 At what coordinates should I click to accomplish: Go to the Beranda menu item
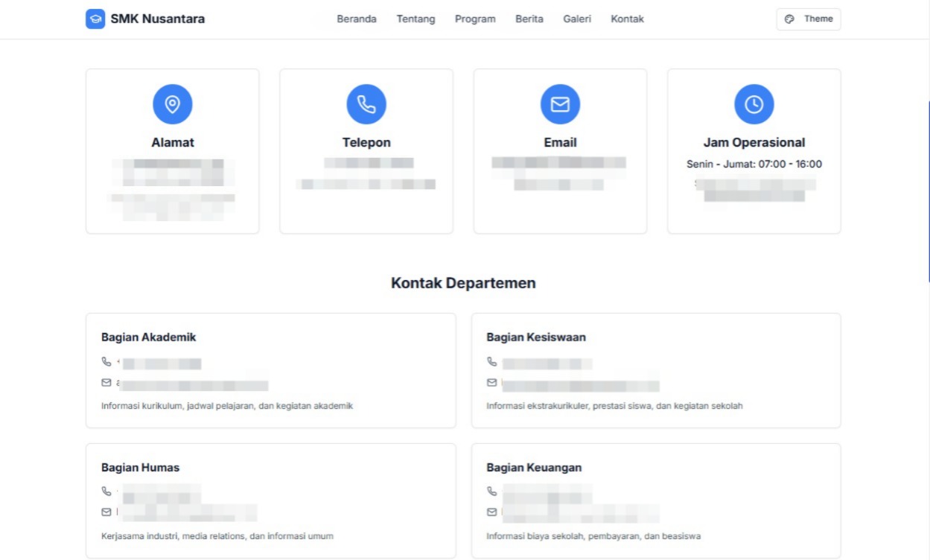coord(357,19)
